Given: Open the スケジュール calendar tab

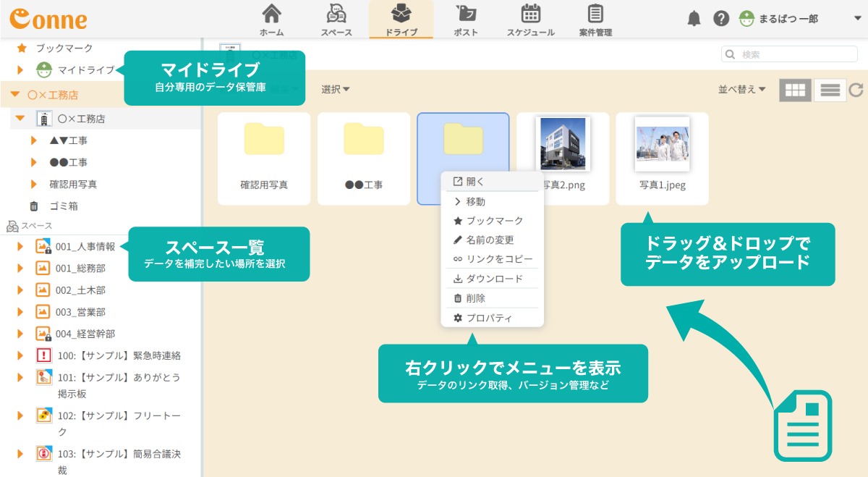Looking at the screenshot, I should (x=530, y=20).
